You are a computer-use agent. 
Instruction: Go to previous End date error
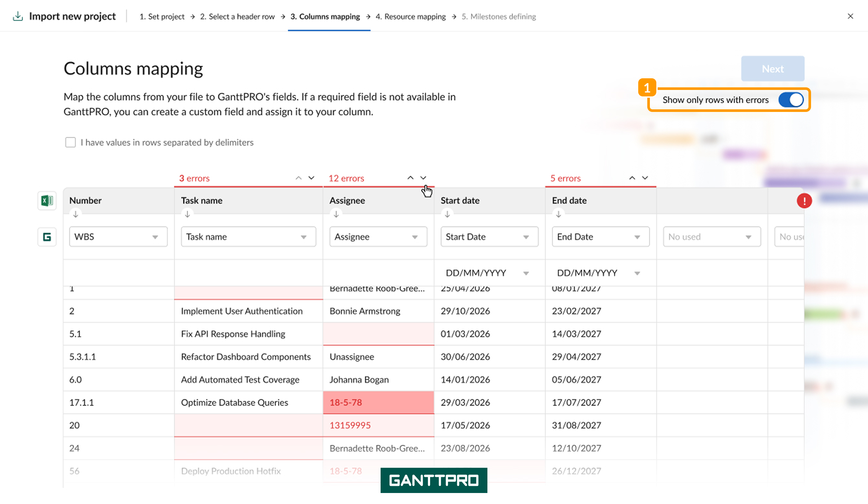coord(632,178)
